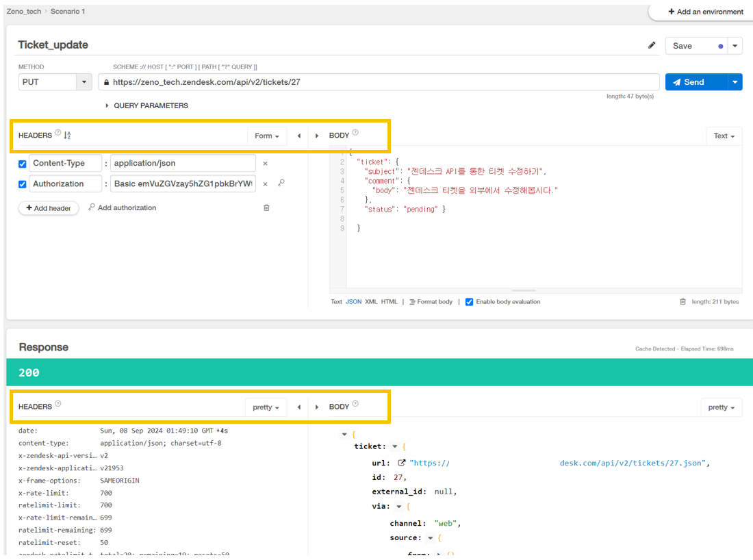
Task: Click the response BODY help icon
Action: coord(355,404)
